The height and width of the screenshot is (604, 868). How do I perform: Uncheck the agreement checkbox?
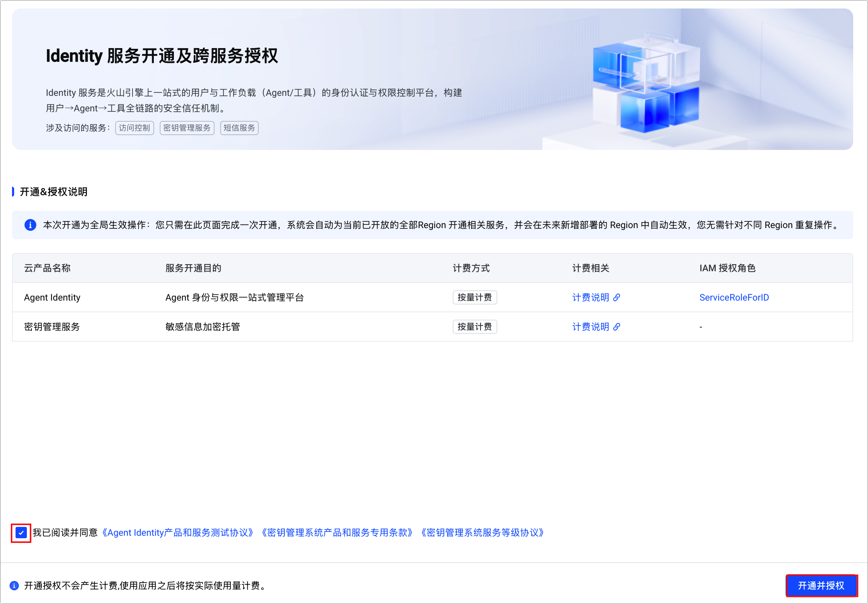[x=21, y=533]
